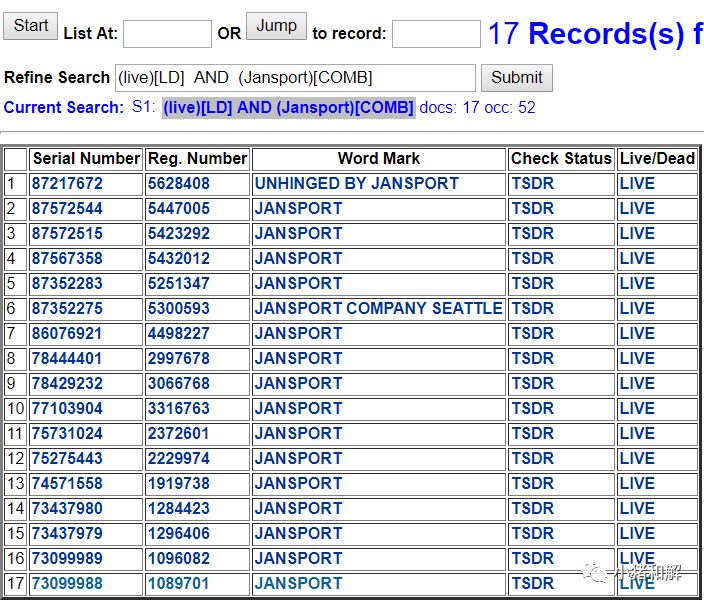Open serial number 75731024
The image size is (704, 603).
coord(67,434)
